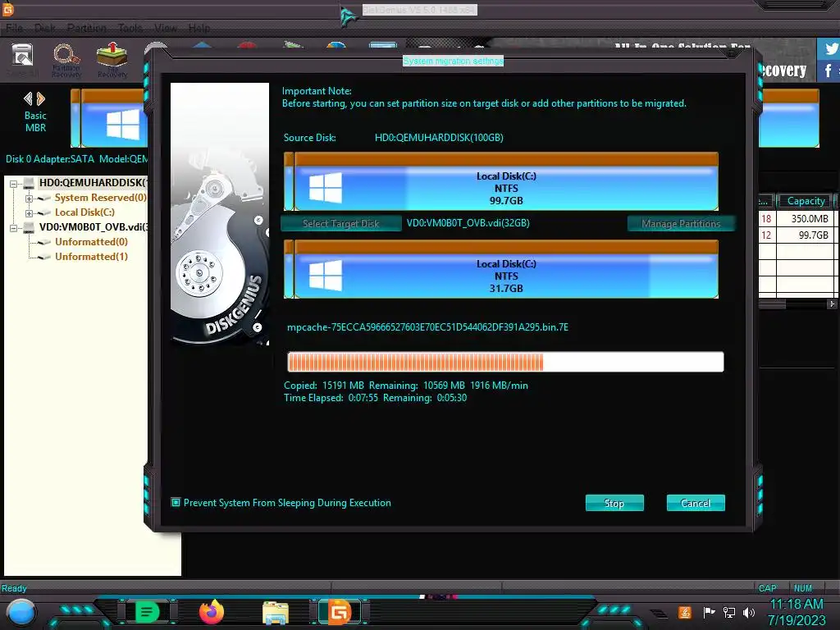The width and height of the screenshot is (840, 630).
Task: Open the Disk menu
Action: point(45,28)
